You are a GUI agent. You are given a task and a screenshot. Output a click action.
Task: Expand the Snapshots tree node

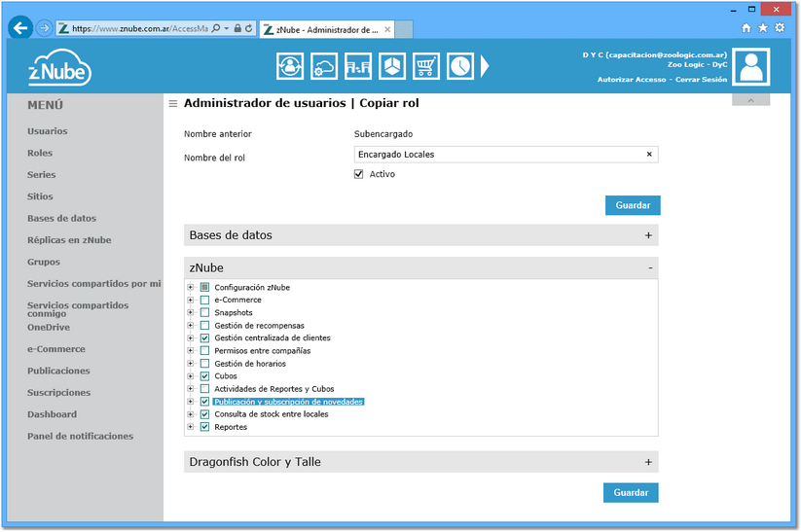tap(191, 312)
